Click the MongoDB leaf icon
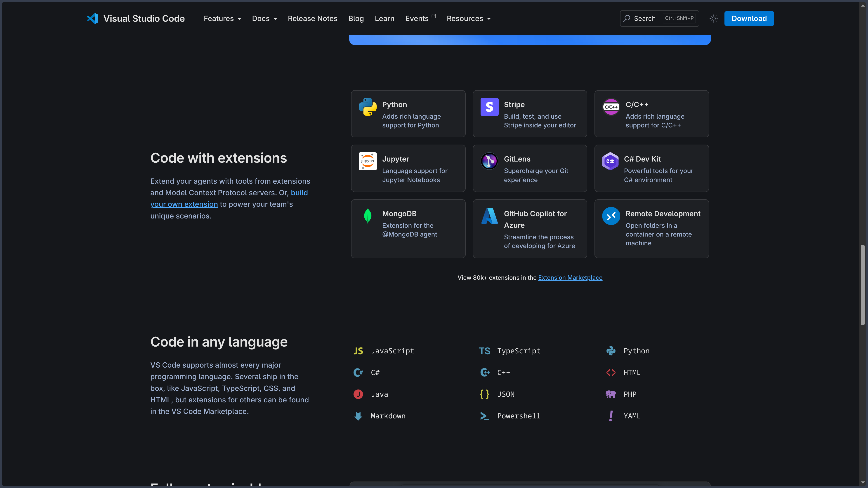This screenshot has width=868, height=488. [x=368, y=216]
